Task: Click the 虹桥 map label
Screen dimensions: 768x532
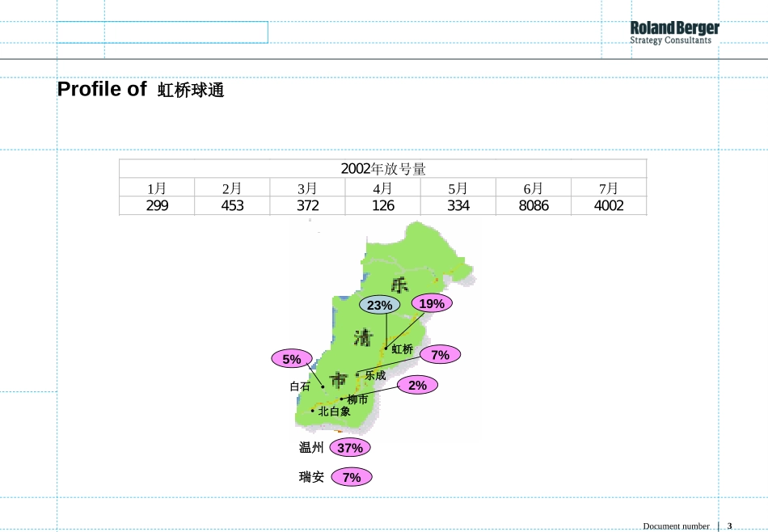Action: [402, 348]
